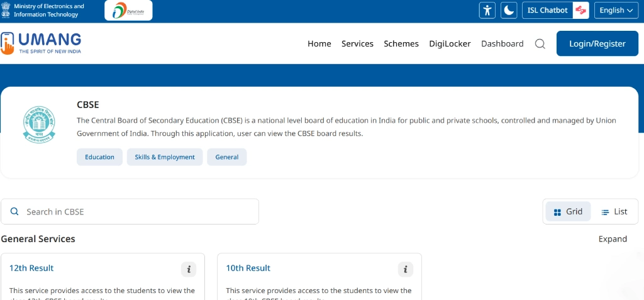Click the General Services heading
The width and height of the screenshot is (644, 300).
pos(38,239)
